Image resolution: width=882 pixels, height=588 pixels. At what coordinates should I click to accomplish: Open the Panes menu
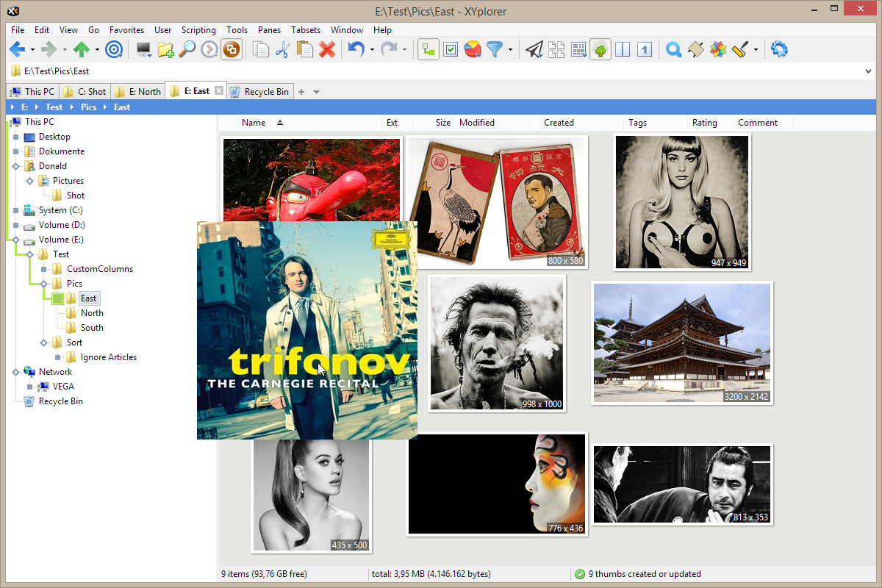[269, 30]
